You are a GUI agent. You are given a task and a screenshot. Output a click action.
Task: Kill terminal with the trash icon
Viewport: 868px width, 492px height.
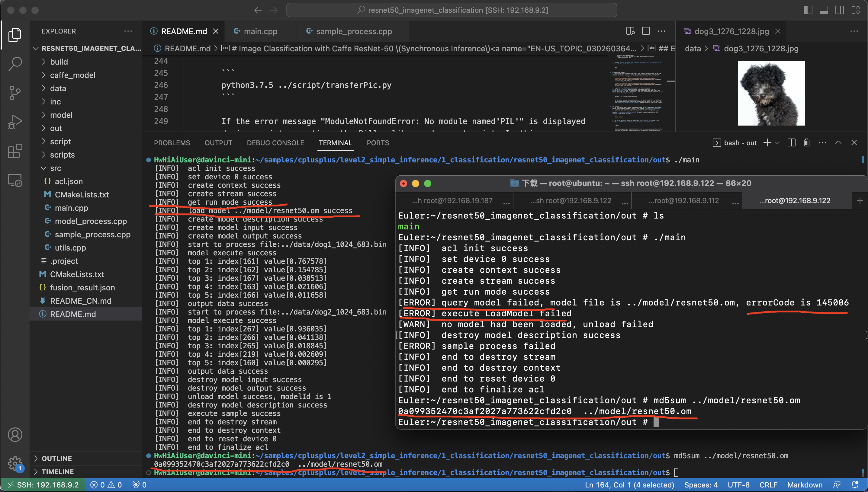pos(806,142)
